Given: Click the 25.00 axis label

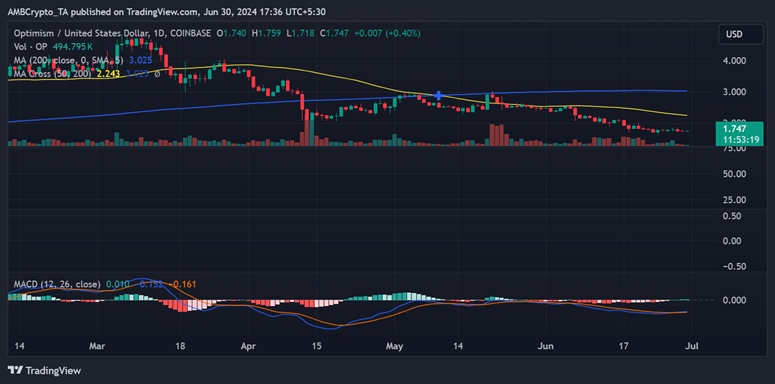Looking at the screenshot, I should pos(734,200).
